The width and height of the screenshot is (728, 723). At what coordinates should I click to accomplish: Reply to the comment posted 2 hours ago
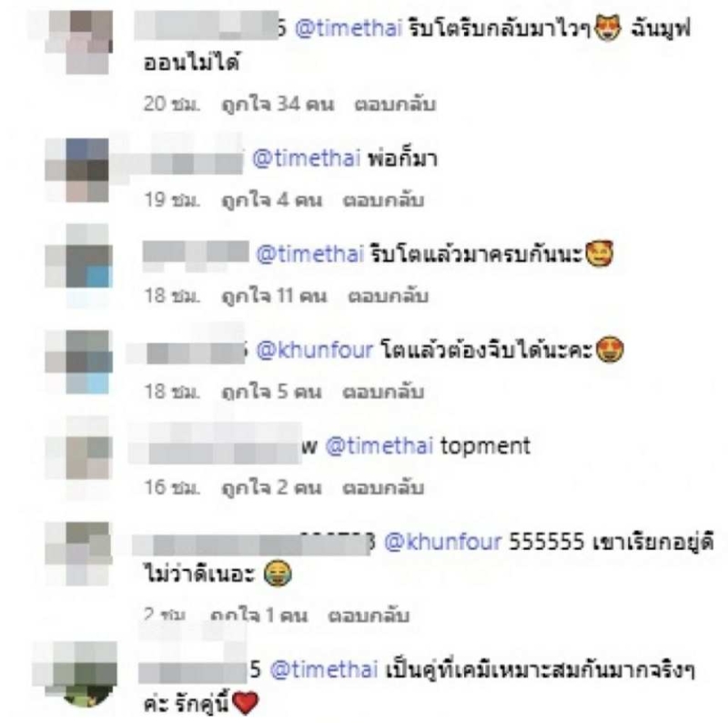(x=369, y=616)
